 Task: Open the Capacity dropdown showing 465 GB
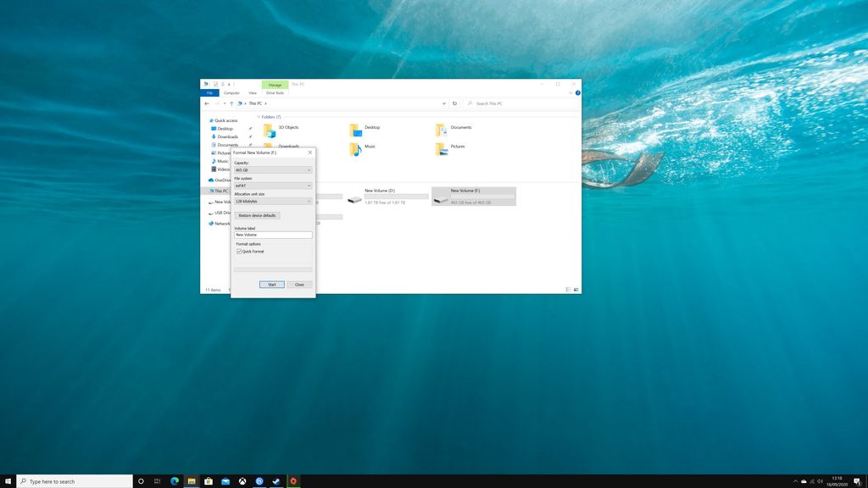(309, 169)
